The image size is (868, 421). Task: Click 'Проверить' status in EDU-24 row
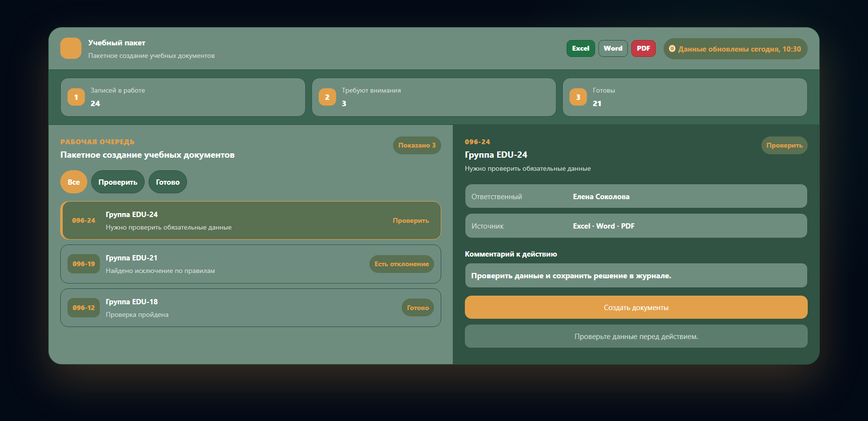pos(411,220)
